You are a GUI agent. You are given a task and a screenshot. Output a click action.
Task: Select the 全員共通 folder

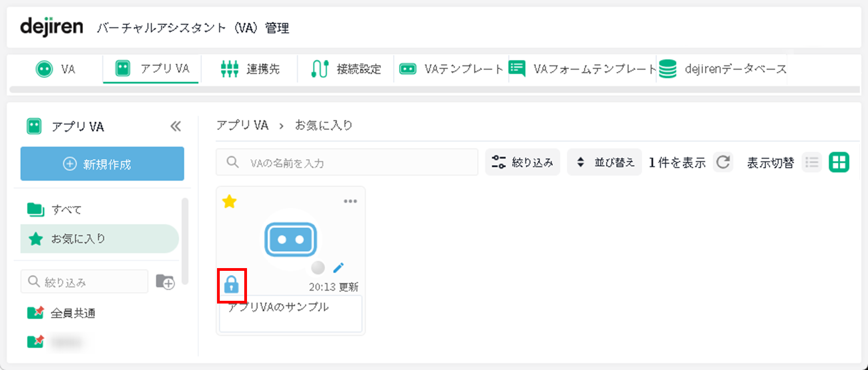click(73, 313)
